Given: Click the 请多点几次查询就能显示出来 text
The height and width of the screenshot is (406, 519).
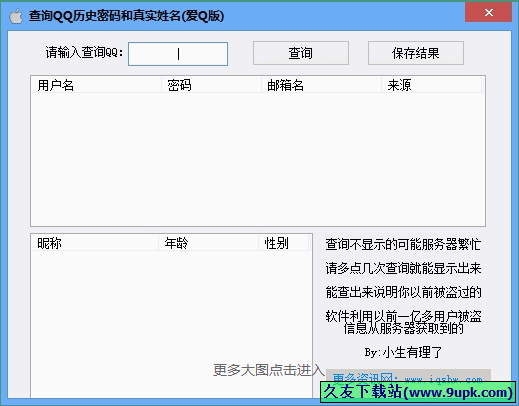Looking at the screenshot, I should coord(403,268).
